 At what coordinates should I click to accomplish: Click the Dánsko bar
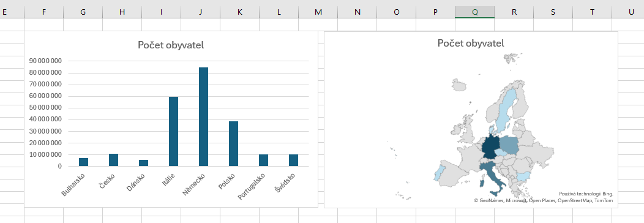[x=143, y=163]
